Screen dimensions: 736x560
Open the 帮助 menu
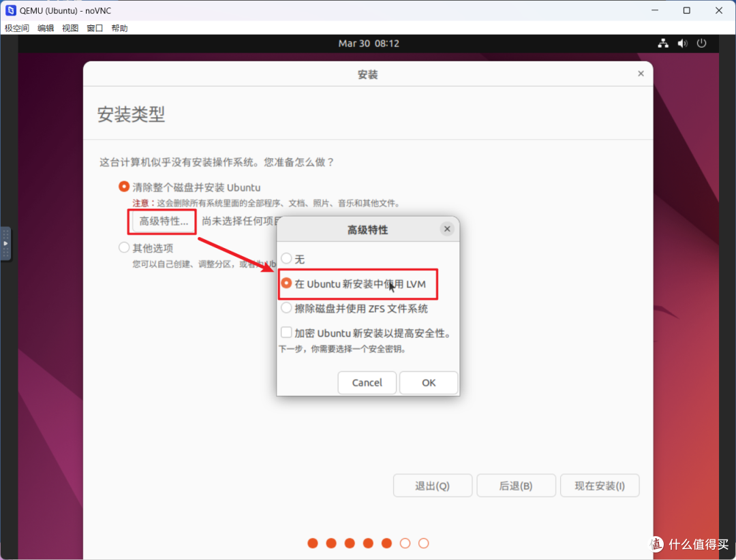[x=119, y=28]
